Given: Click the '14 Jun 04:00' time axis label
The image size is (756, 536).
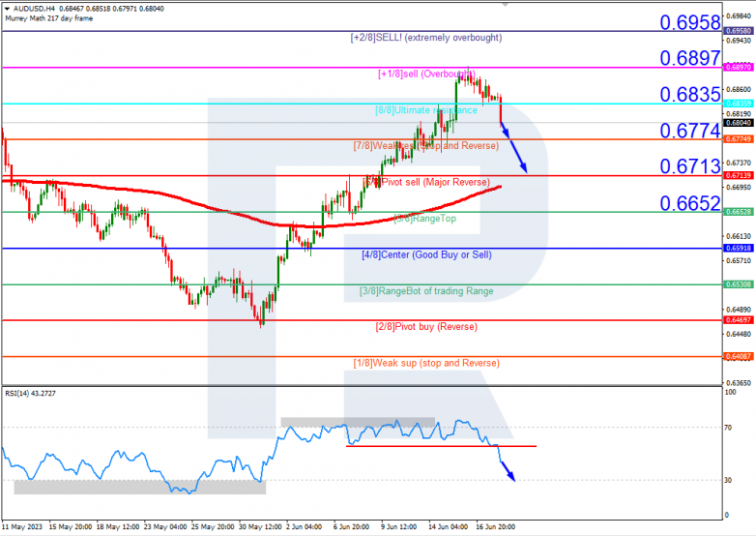Looking at the screenshot, I should pyautogui.click(x=448, y=527).
